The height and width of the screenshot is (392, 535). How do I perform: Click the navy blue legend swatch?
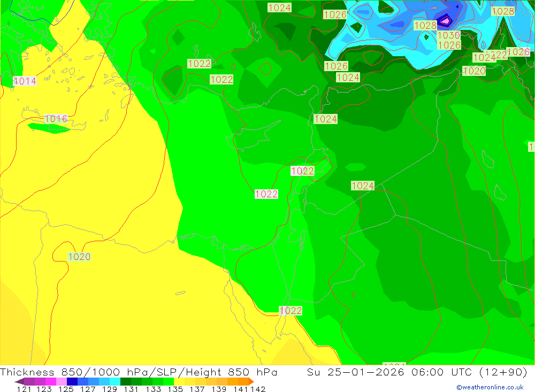(72, 381)
